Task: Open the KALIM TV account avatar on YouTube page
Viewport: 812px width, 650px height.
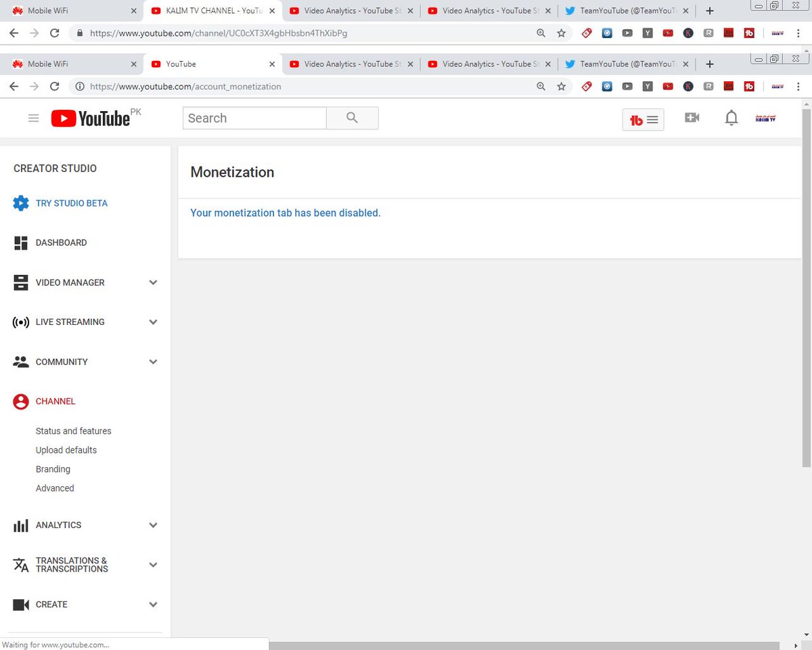Action: (765, 118)
